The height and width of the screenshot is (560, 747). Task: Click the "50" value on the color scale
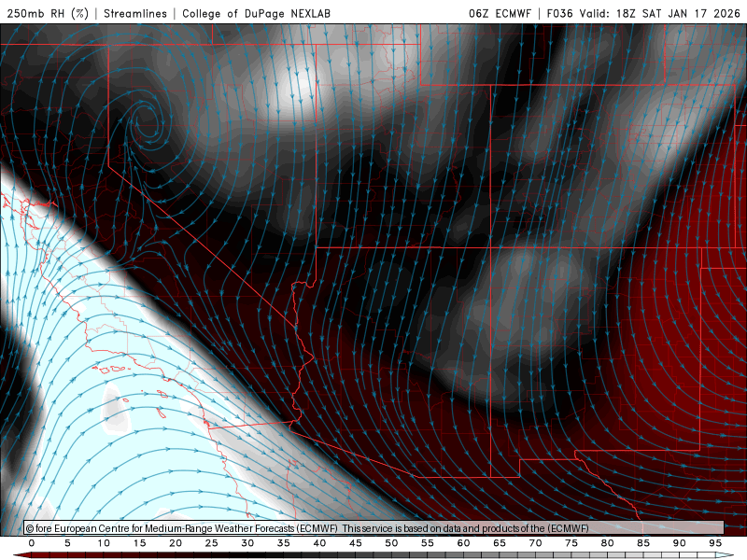coord(391,543)
